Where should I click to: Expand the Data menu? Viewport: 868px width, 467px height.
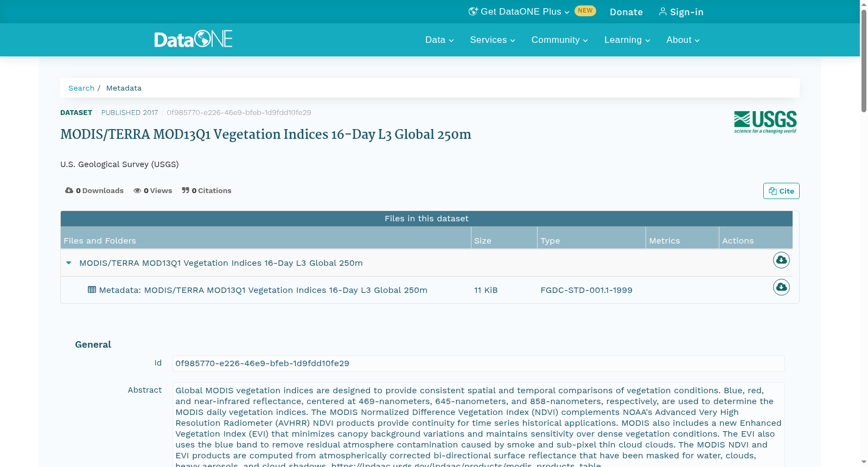pyautogui.click(x=439, y=40)
